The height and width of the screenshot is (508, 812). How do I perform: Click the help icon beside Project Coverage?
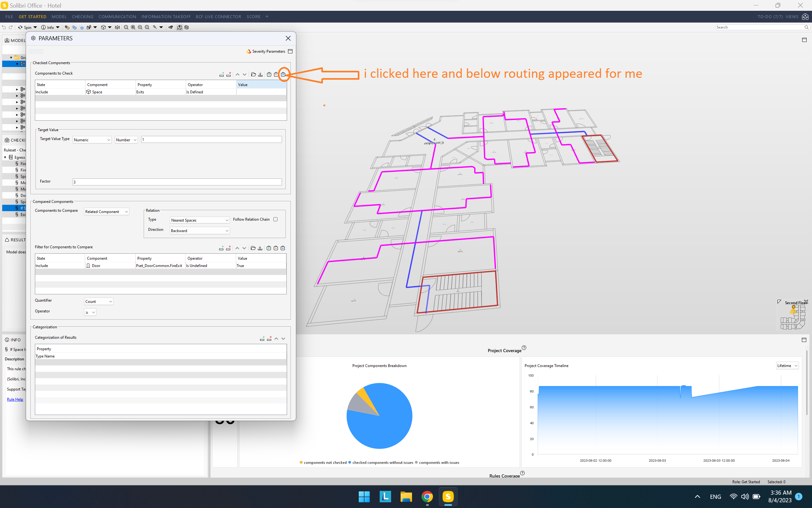pos(524,348)
